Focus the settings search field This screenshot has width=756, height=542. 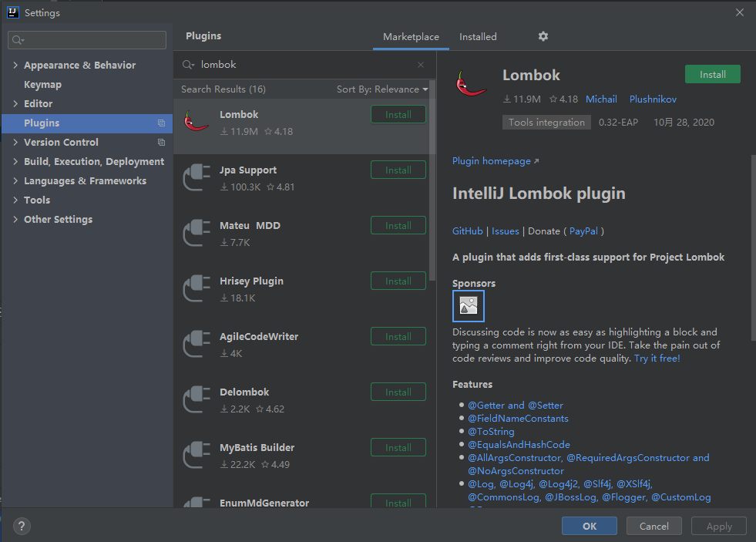(87, 40)
